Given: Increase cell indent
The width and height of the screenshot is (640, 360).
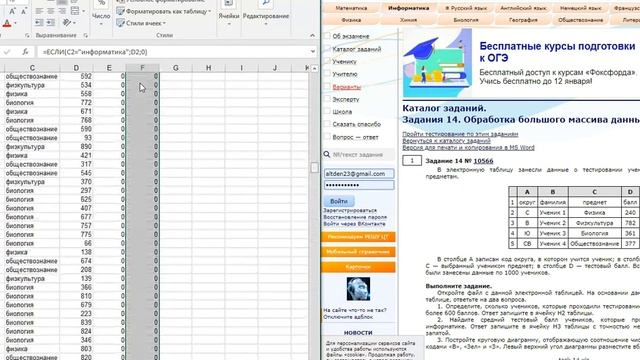Looking at the screenshot, I should tap(51, 22).
